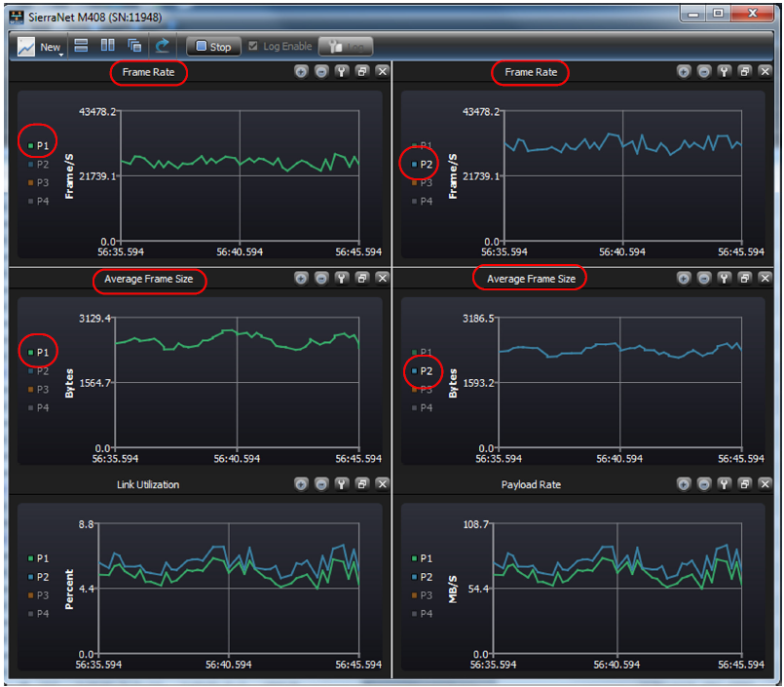784x687 pixels.
Task: Open Link Utilization wrench settings
Action: [342, 484]
